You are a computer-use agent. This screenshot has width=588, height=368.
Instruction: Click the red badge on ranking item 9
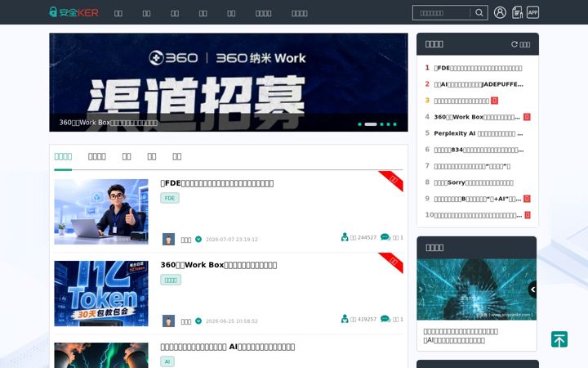pyautogui.click(x=527, y=199)
